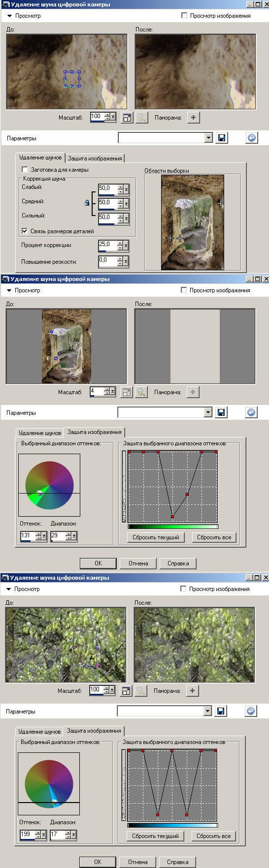Enable Просмотр изображения in hue 199 dialog

click(x=183, y=589)
